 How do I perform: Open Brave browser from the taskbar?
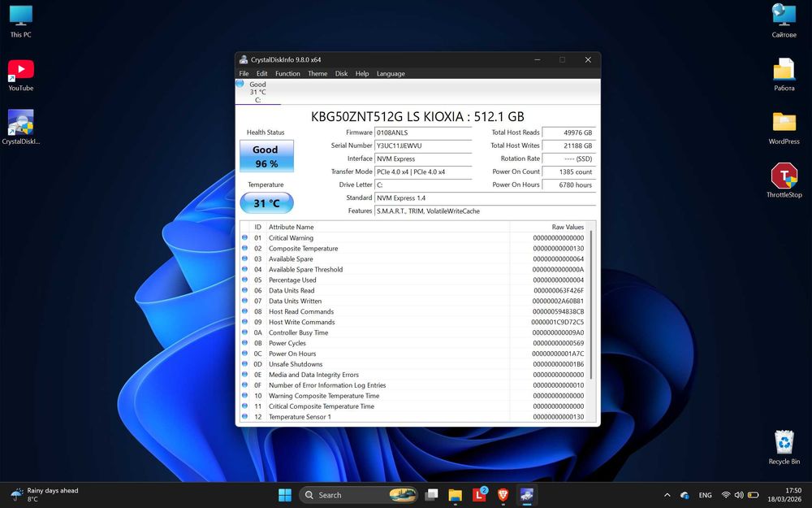503,495
